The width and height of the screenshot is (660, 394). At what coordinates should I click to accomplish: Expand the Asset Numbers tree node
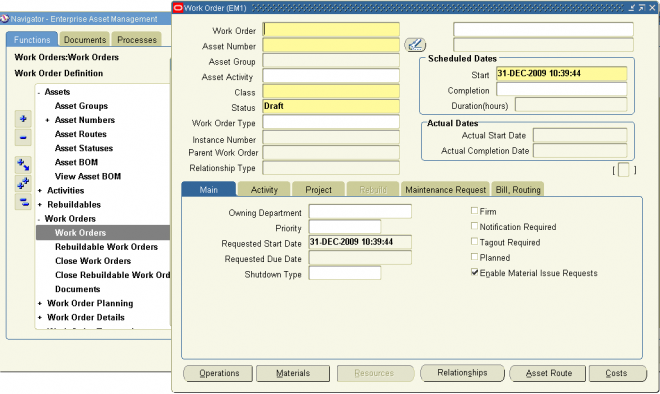(x=48, y=120)
